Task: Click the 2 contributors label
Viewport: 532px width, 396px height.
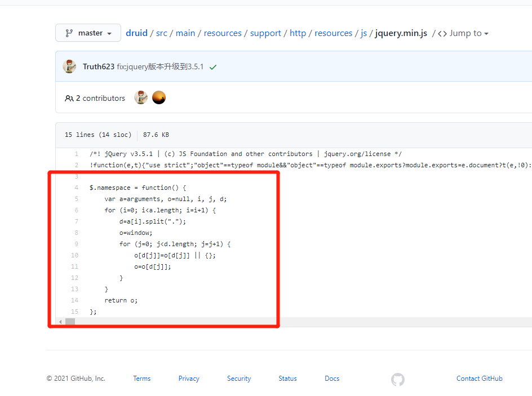Action: (100, 98)
